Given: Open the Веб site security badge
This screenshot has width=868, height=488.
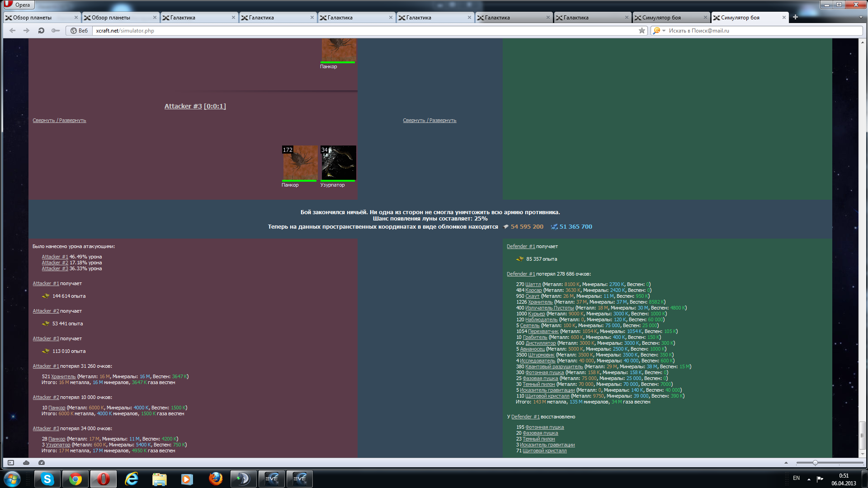Looking at the screenshot, I should (x=80, y=31).
